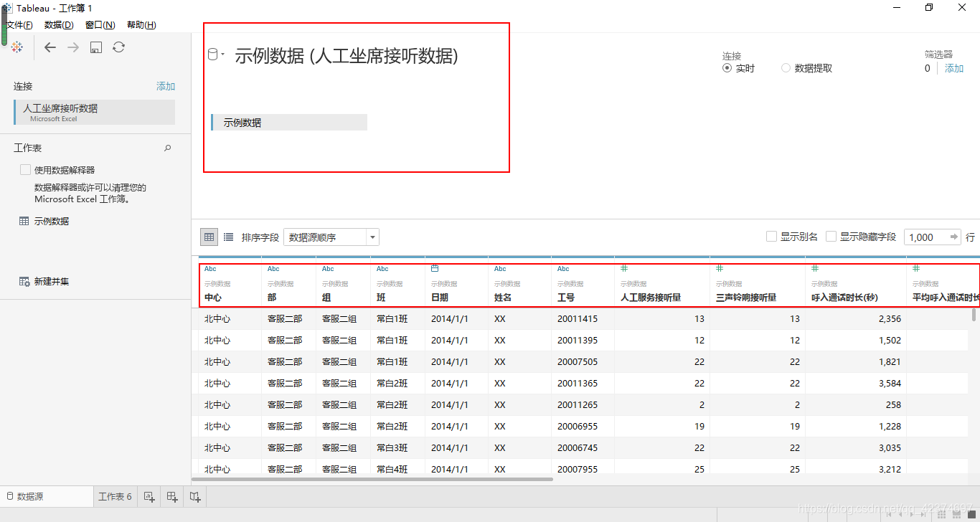Tick the 显示隐藏字段 checkbox
The width and height of the screenshot is (980, 522).
click(x=831, y=237)
